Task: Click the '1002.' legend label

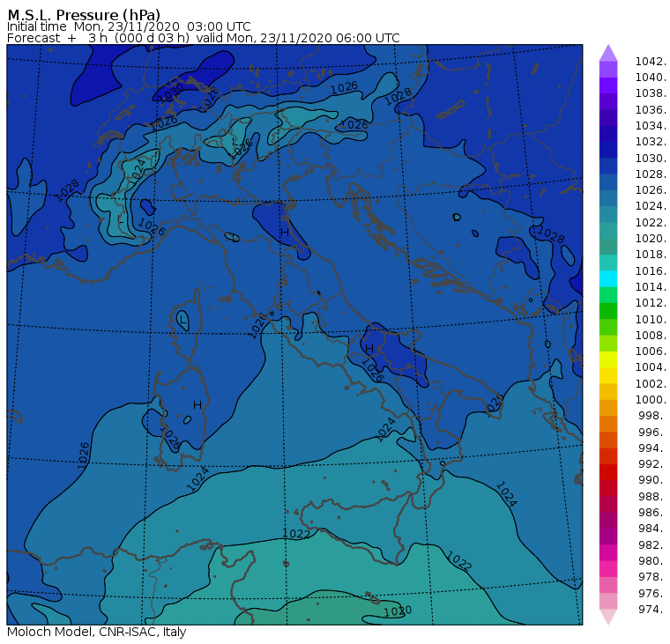Action: click(651, 383)
